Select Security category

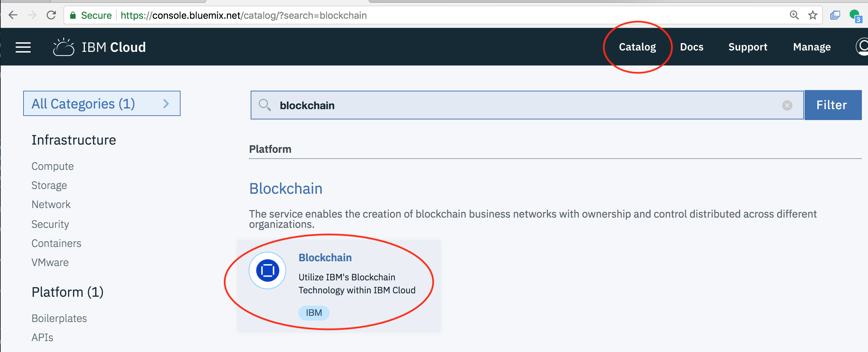(50, 224)
